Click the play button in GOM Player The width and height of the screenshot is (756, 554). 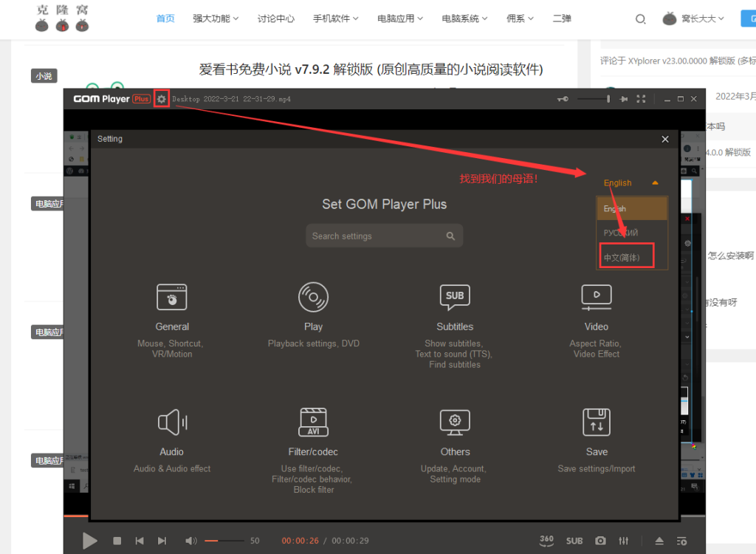coord(89,541)
